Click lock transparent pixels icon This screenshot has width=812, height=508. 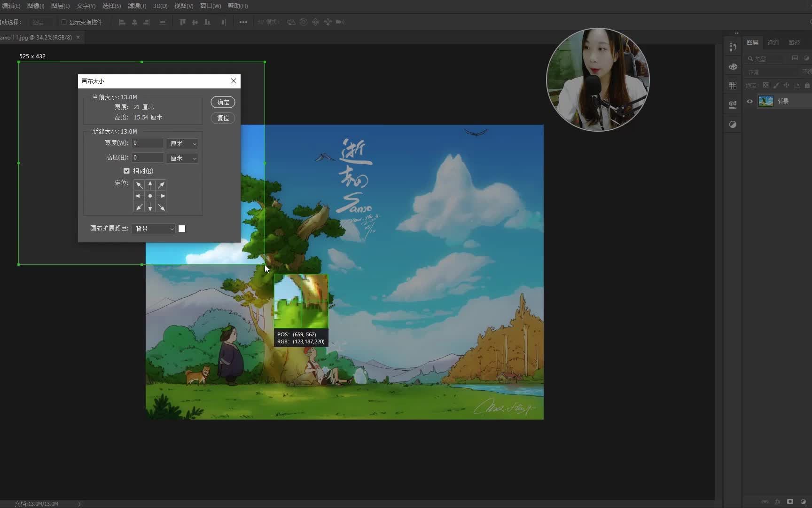point(765,86)
